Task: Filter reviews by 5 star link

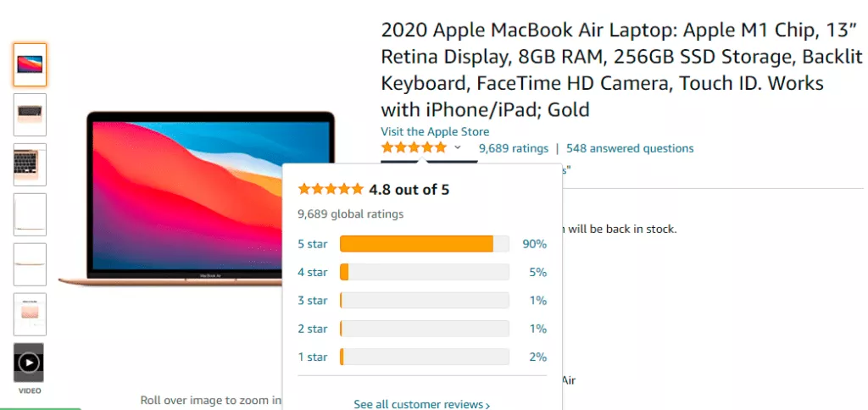Action: (312, 244)
